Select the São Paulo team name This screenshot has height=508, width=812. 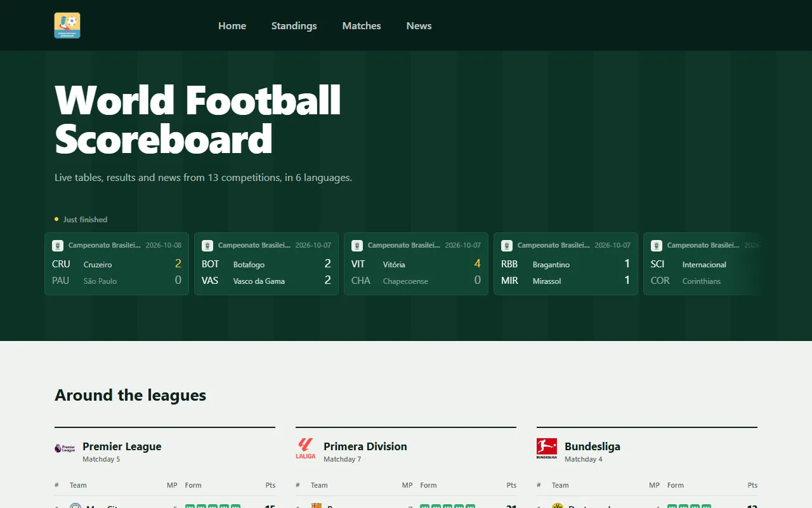click(100, 281)
